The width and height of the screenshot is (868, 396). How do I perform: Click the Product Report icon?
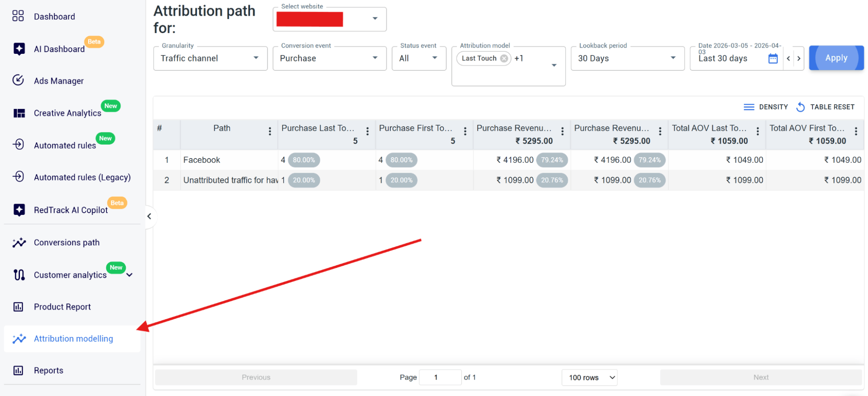pyautogui.click(x=18, y=307)
